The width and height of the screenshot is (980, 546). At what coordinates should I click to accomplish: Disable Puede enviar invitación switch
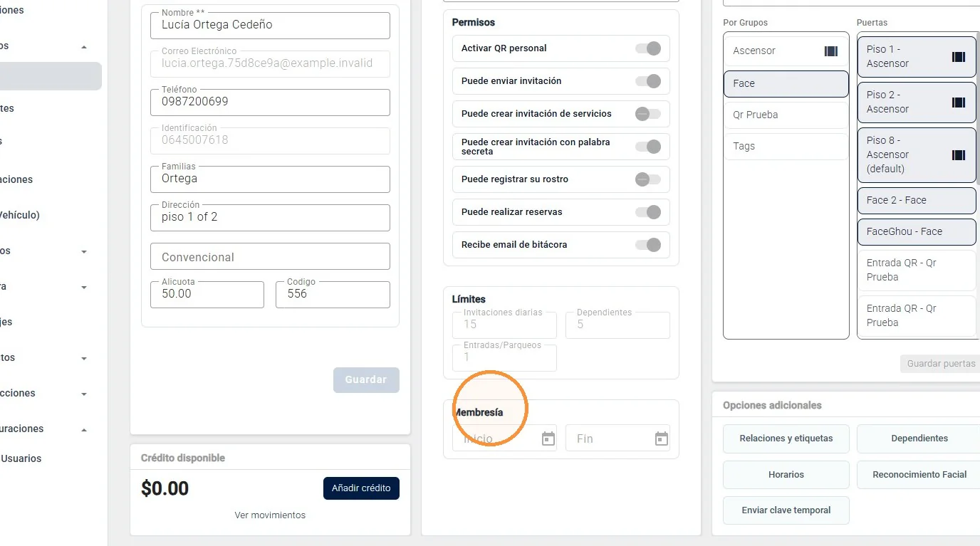[x=648, y=81]
